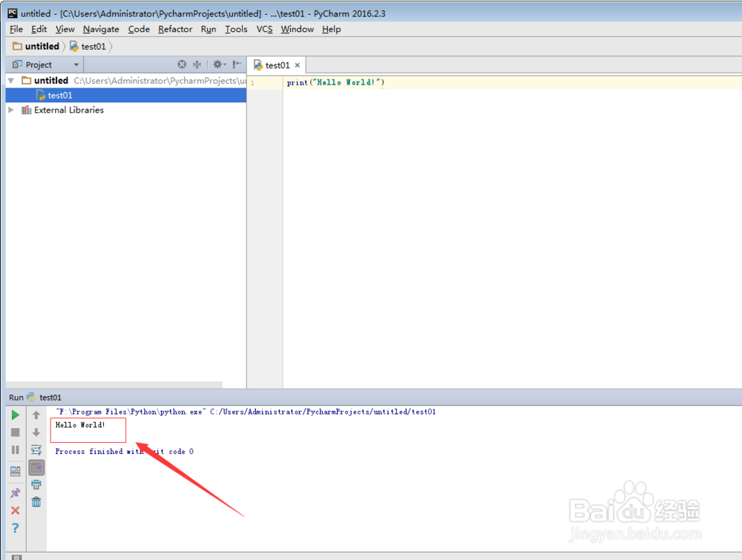The width and height of the screenshot is (742, 560).
Task: Open the Help menu
Action: click(x=331, y=30)
